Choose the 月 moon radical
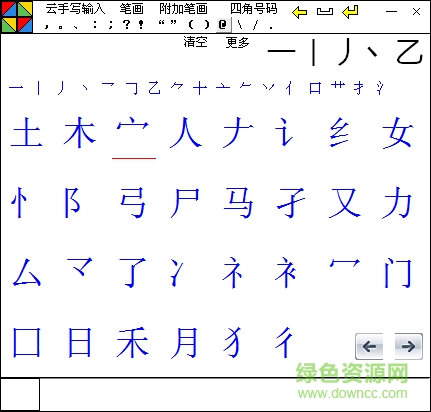The height and width of the screenshot is (412, 431). click(184, 342)
